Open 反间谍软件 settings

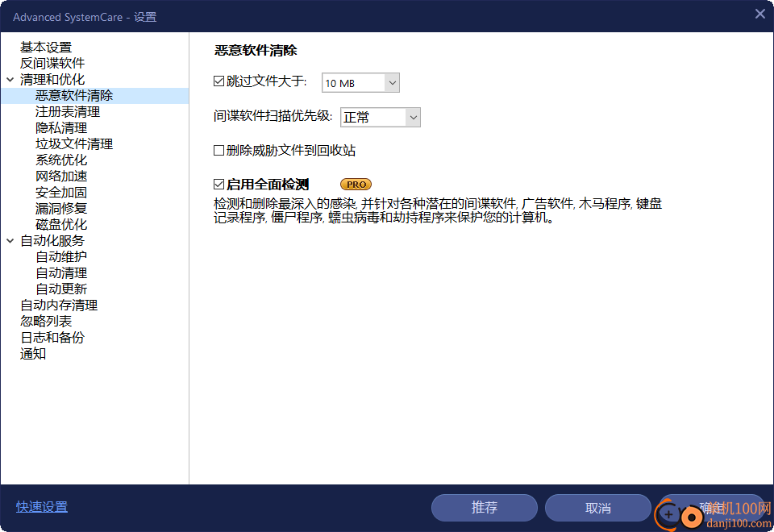click(52, 63)
